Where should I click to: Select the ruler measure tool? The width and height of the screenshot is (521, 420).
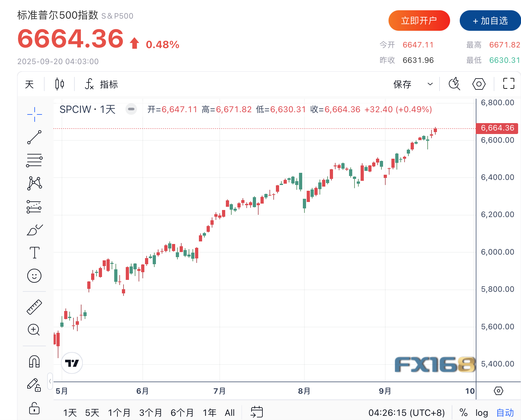(34, 307)
